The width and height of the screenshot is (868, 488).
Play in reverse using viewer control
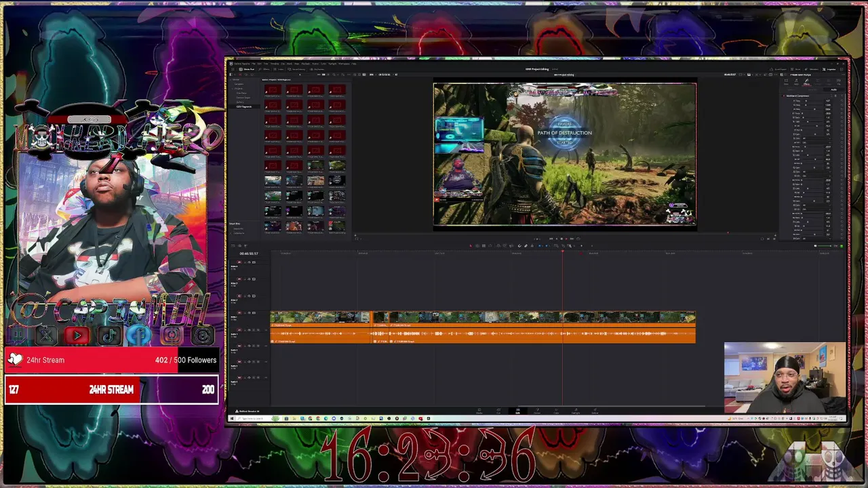[557, 239]
